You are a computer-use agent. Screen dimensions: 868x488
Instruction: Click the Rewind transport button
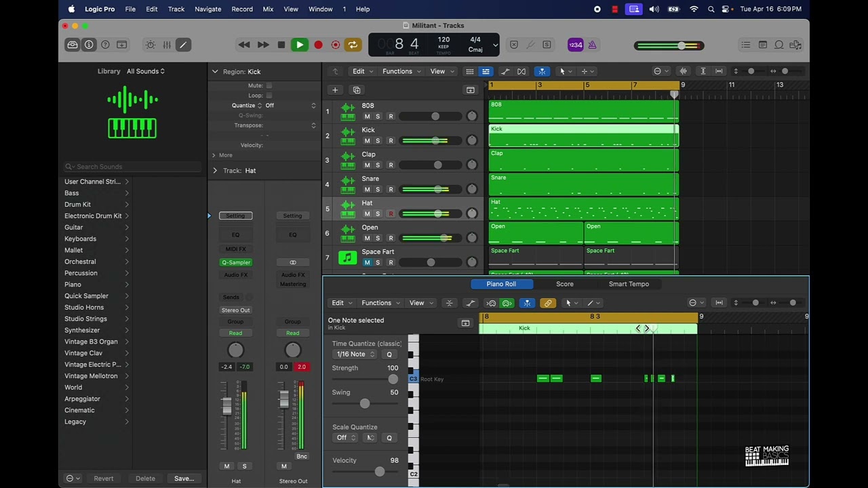[244, 45]
